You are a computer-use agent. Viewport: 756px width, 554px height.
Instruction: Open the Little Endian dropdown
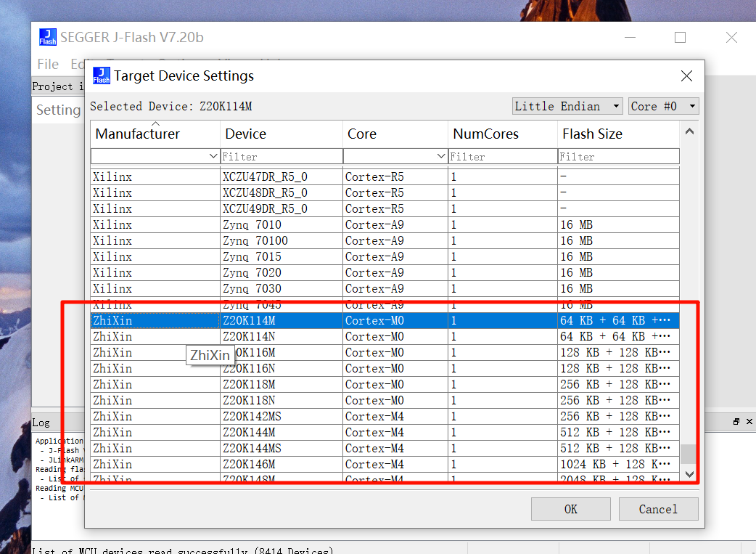pyautogui.click(x=567, y=106)
